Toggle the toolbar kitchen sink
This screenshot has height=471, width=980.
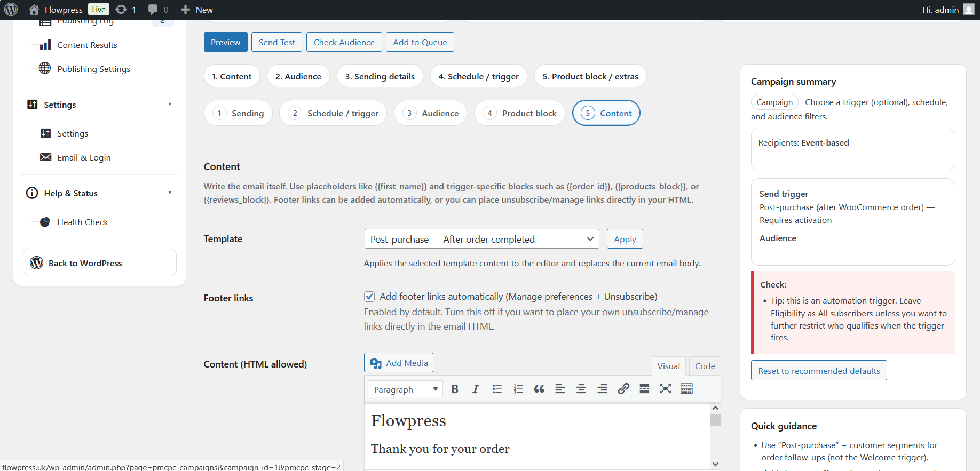686,389
